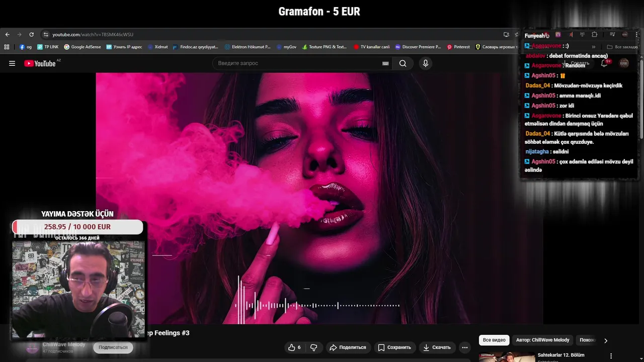
Task: Click the YouTube search magnifier button
Action: click(x=403, y=63)
